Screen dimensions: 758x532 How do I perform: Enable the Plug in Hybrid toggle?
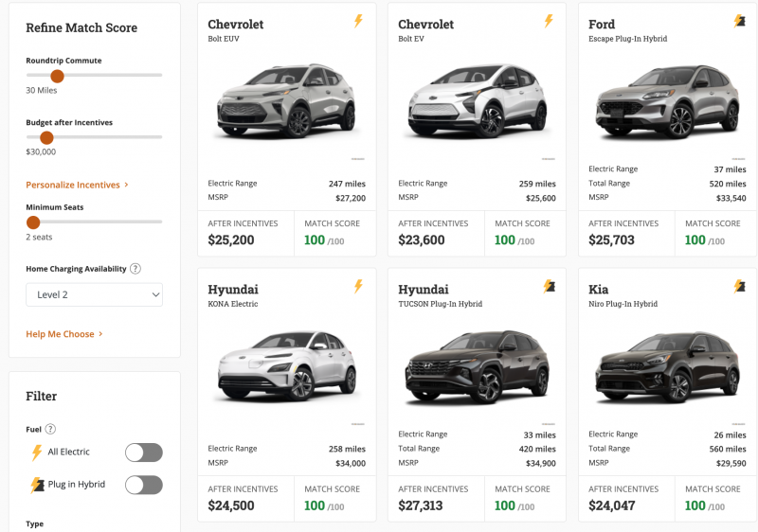144,485
